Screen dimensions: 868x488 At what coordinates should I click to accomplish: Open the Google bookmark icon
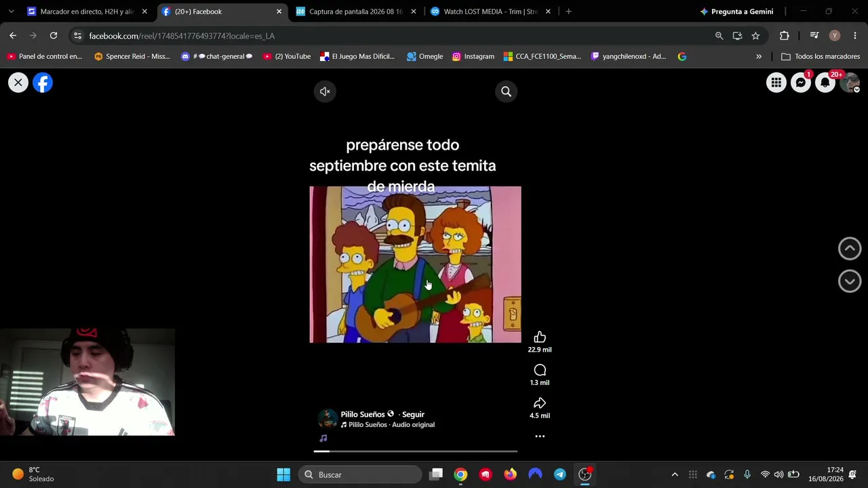click(682, 56)
